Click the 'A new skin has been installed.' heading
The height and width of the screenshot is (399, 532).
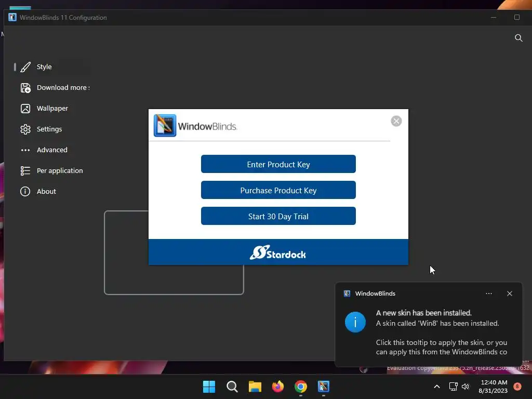424,313
